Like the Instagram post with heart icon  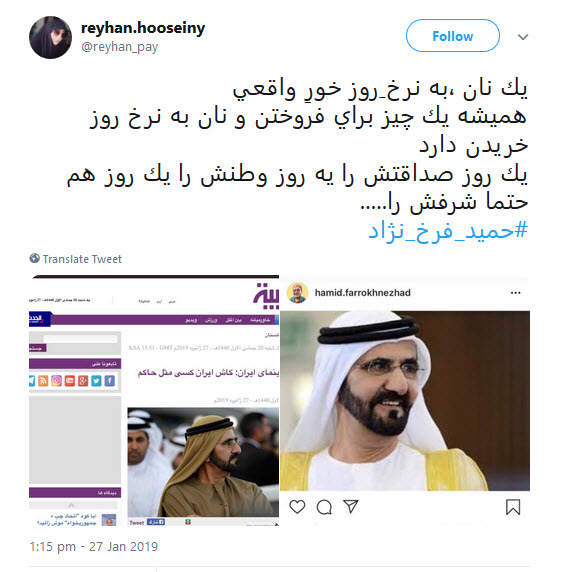(297, 507)
